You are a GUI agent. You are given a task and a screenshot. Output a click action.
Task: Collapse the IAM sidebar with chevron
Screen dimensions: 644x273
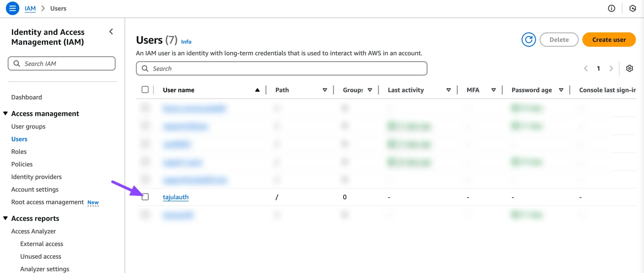click(x=111, y=32)
